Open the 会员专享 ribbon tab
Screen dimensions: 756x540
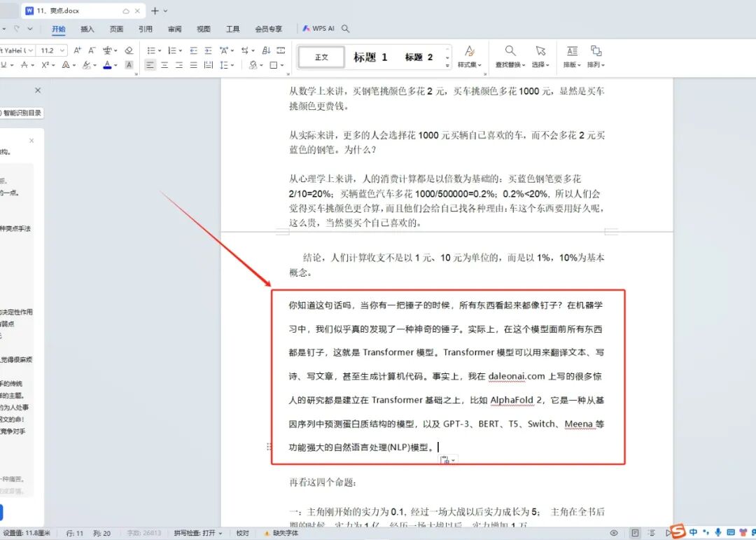(x=269, y=29)
